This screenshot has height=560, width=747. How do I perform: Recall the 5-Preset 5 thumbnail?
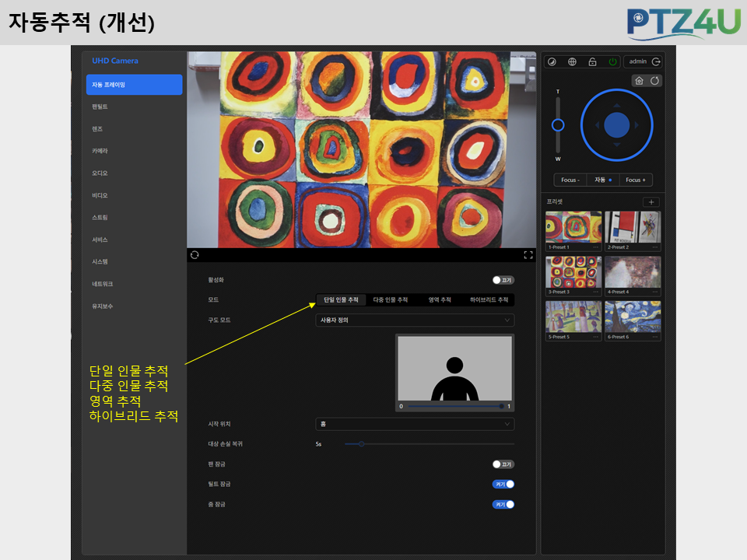(573, 317)
